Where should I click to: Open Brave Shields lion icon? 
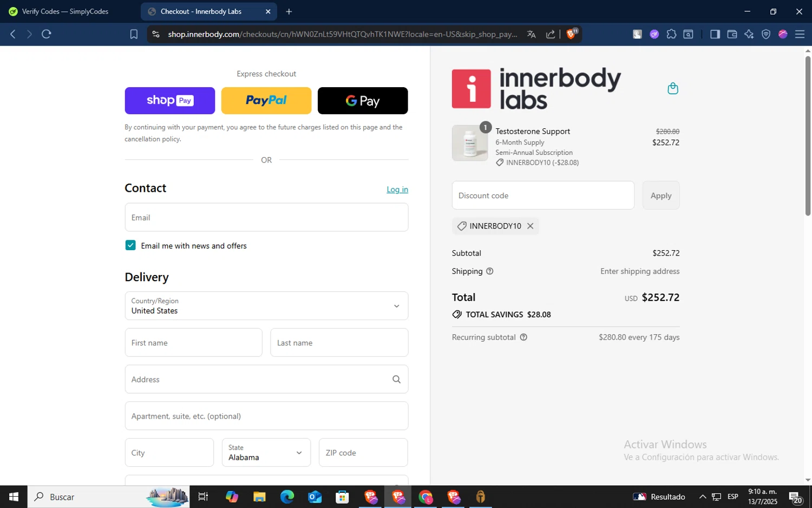point(572,34)
